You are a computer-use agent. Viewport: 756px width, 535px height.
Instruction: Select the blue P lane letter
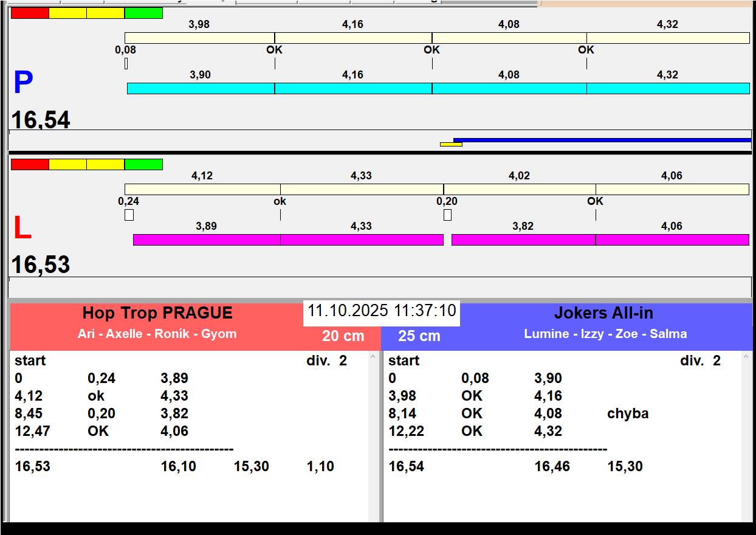23,83
